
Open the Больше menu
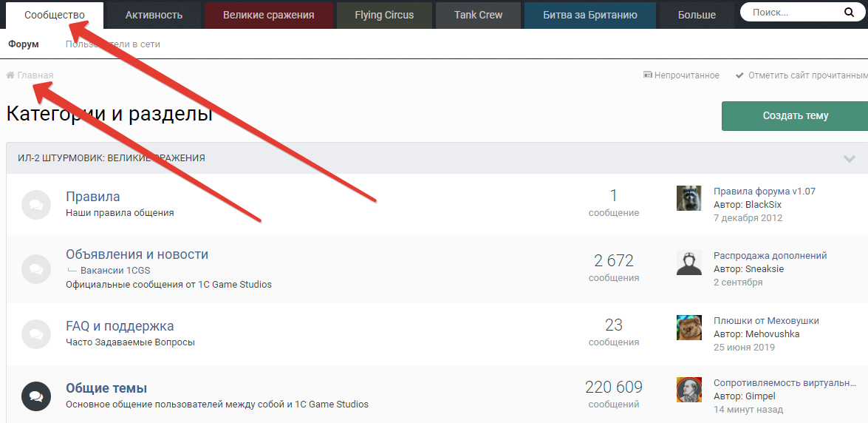697,15
